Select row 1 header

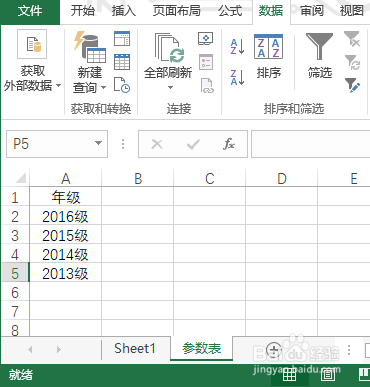pos(15,197)
